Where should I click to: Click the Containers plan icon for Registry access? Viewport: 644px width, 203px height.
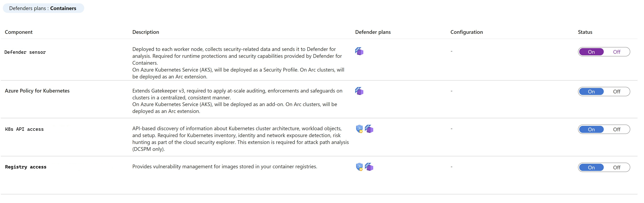(369, 167)
